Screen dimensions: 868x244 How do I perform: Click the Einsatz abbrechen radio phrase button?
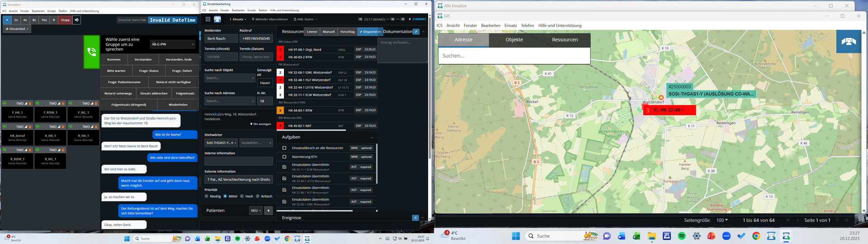[154, 94]
